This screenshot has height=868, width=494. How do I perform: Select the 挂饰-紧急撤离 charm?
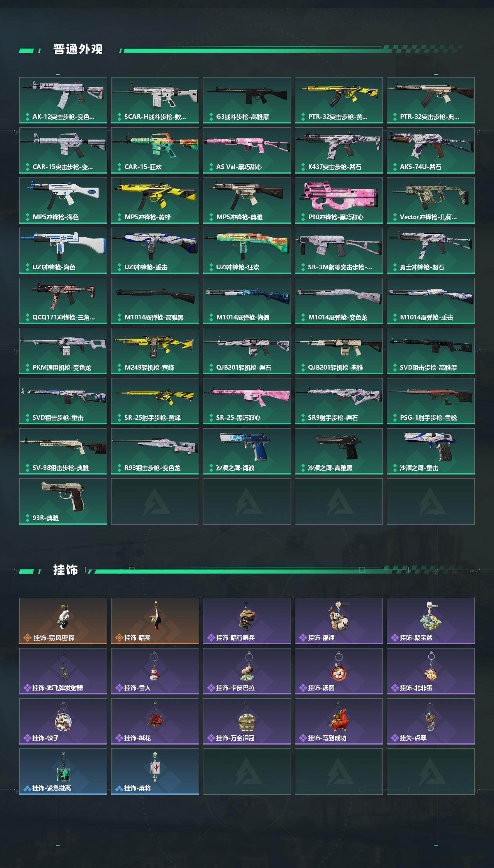point(63,772)
